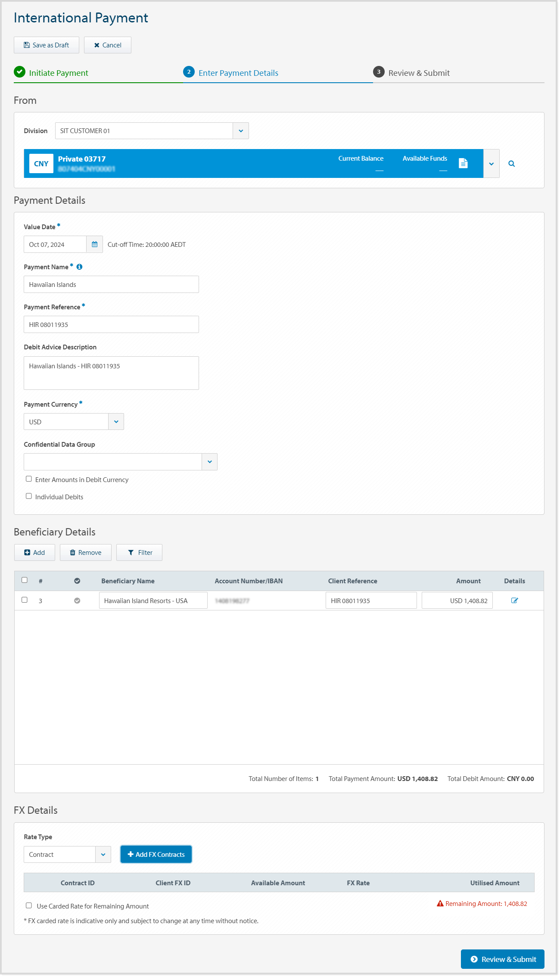560x977 pixels.
Task: Check Use Carded Rate for Remaining Amount
Action: [x=29, y=905]
